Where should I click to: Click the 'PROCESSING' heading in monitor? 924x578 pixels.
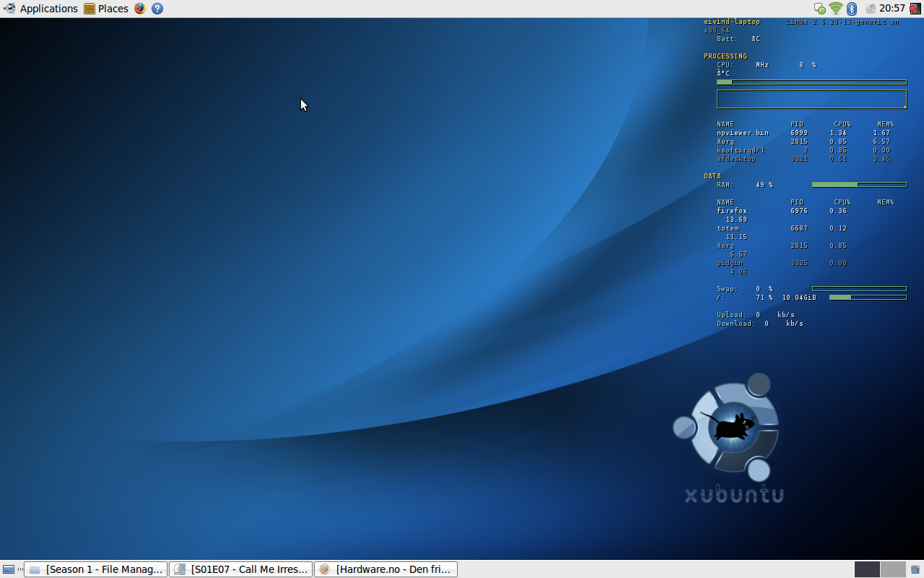[725, 56]
